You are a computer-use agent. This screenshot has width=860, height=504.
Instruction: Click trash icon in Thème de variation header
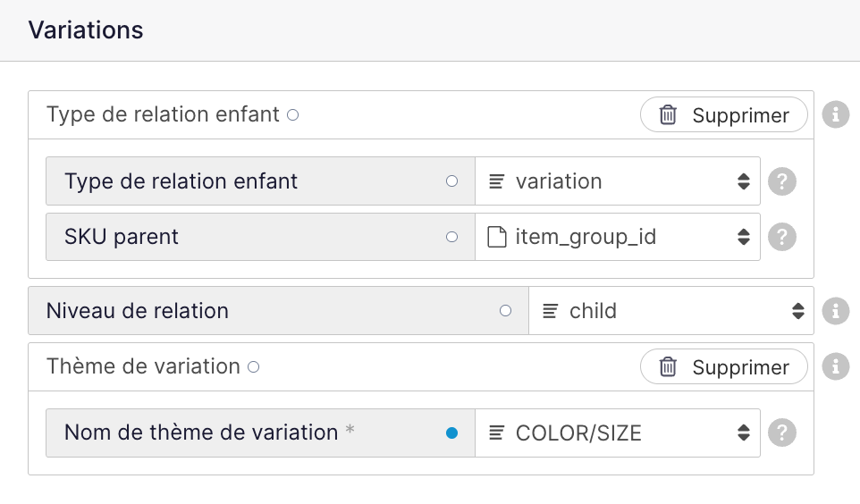pyautogui.click(x=668, y=367)
